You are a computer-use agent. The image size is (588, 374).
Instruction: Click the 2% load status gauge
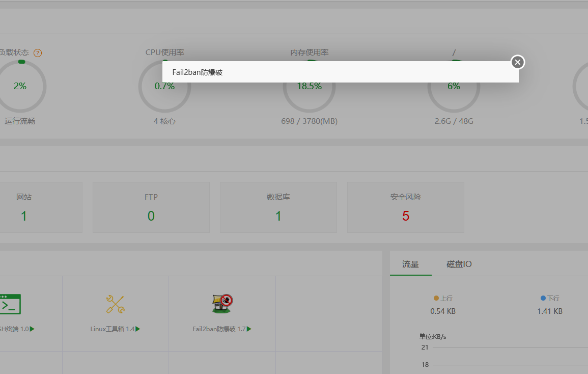tap(20, 86)
